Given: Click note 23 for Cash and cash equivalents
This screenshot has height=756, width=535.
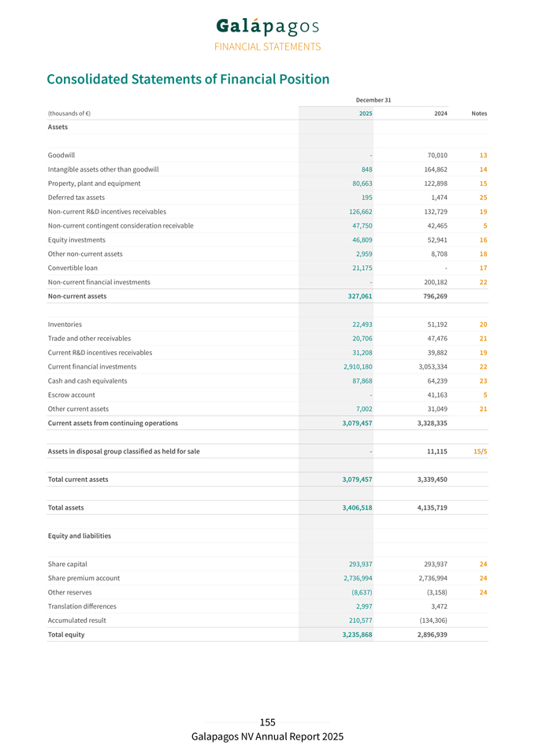Looking at the screenshot, I should (483, 381).
